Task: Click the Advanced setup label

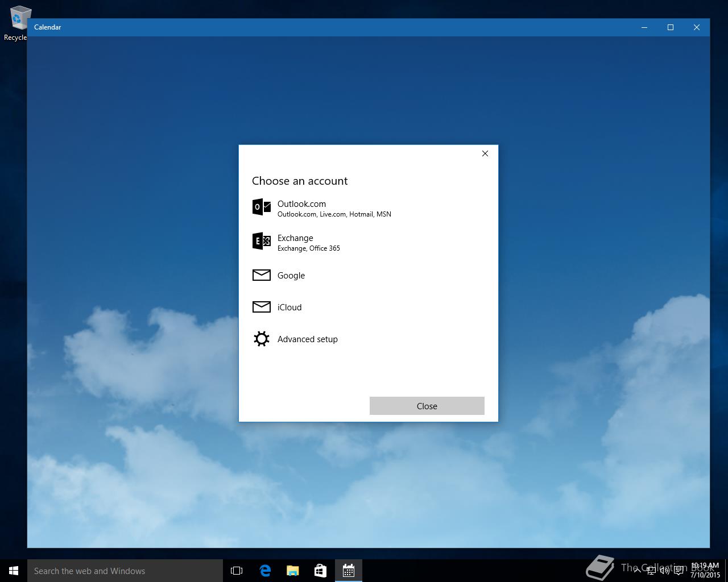Action: (308, 339)
